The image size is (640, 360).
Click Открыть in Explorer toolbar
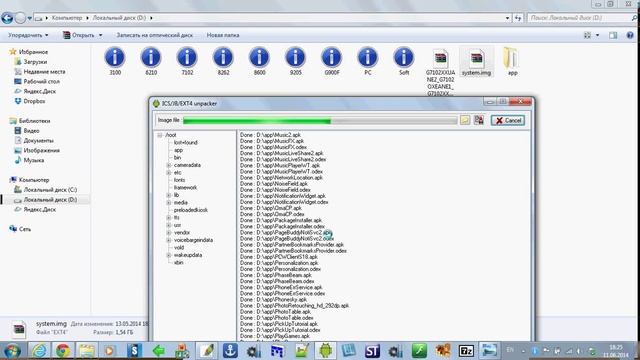pos(79,35)
